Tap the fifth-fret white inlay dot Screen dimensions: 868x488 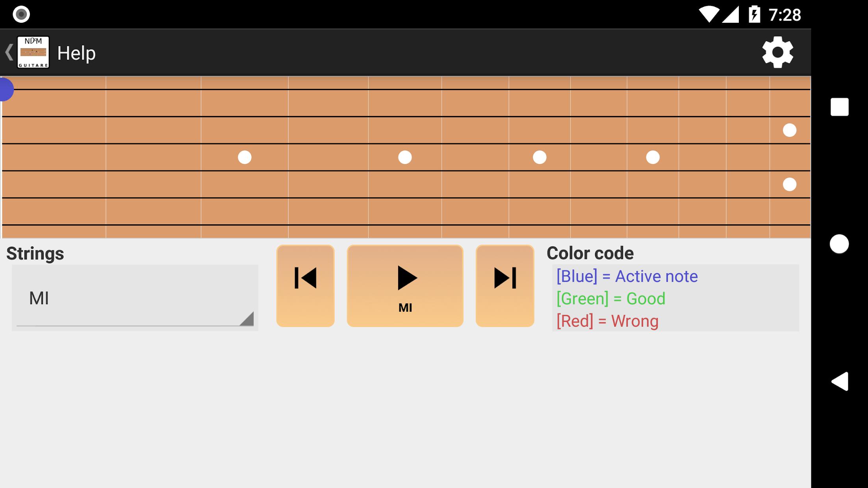(x=405, y=157)
